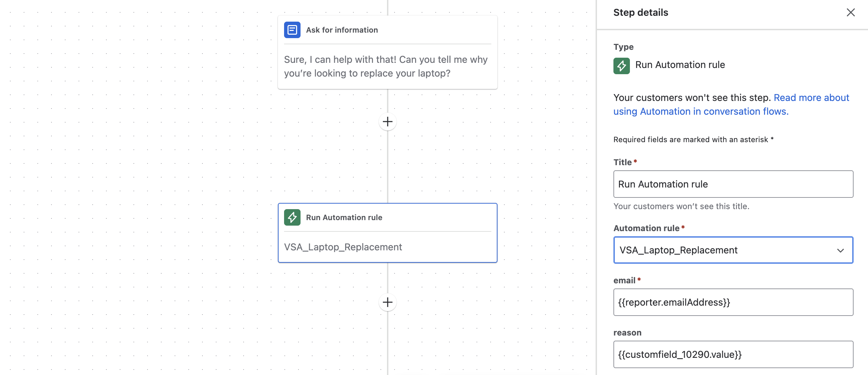Close the Step details panel
868x375 pixels.
[851, 13]
